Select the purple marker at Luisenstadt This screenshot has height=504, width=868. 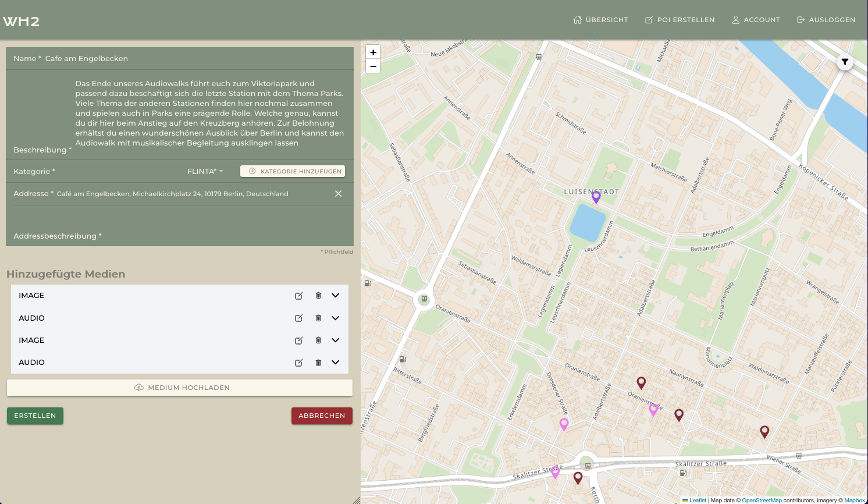coord(596,197)
